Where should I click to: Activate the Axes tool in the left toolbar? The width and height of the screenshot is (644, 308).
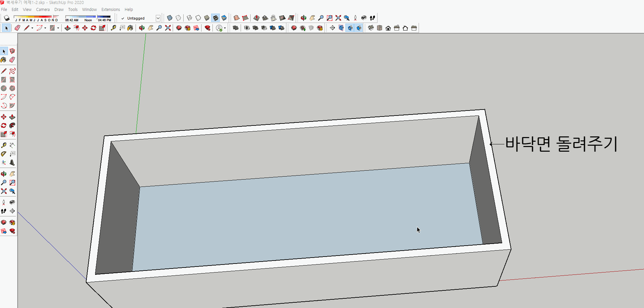pyautogui.click(x=4, y=163)
